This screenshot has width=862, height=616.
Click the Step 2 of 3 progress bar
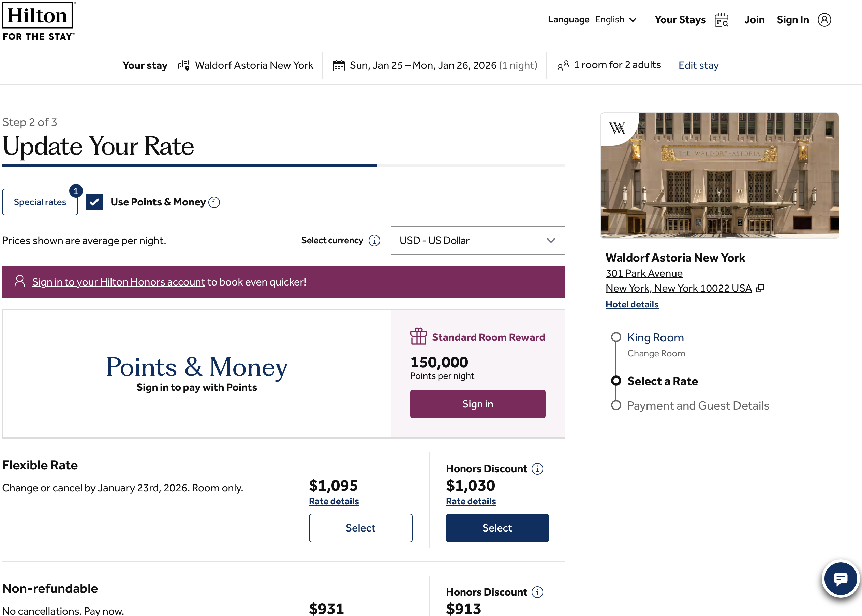(x=284, y=165)
